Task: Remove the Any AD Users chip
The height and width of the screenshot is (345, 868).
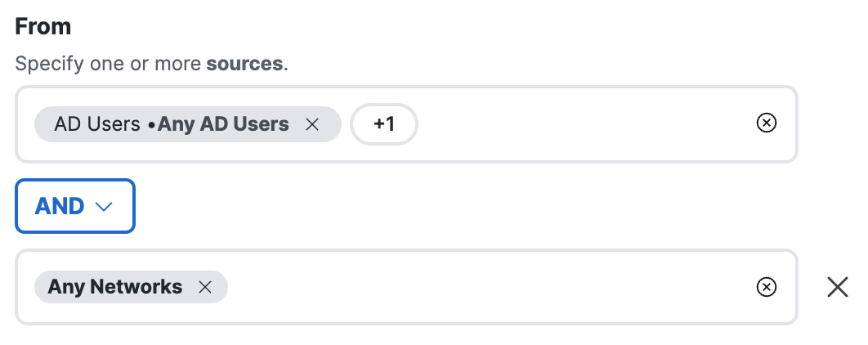Action: (x=312, y=124)
